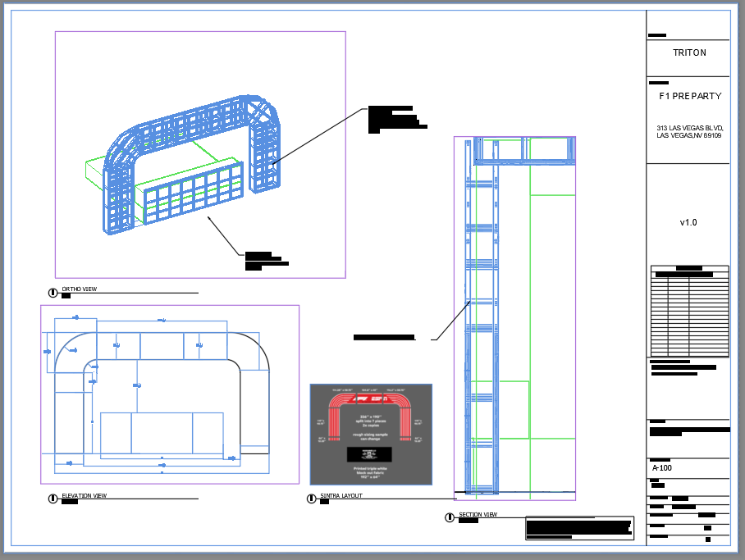This screenshot has height=560, width=745.
Task: Click the drawing marker beside ORTHO VIEW
Action: [53, 293]
